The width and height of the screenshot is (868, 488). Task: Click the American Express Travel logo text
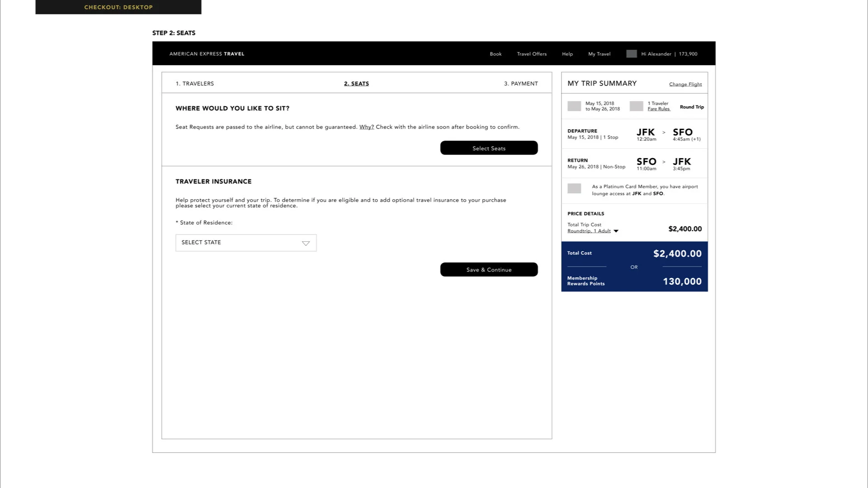(207, 54)
